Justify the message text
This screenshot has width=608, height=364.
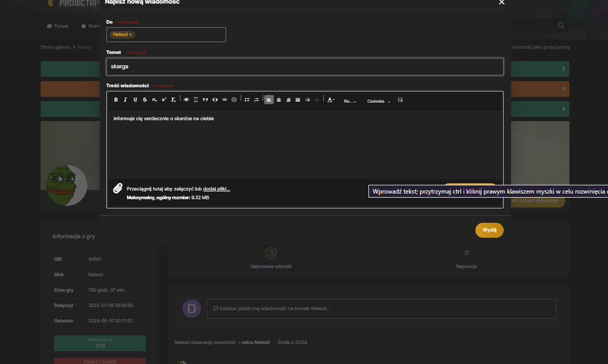pos(298,100)
